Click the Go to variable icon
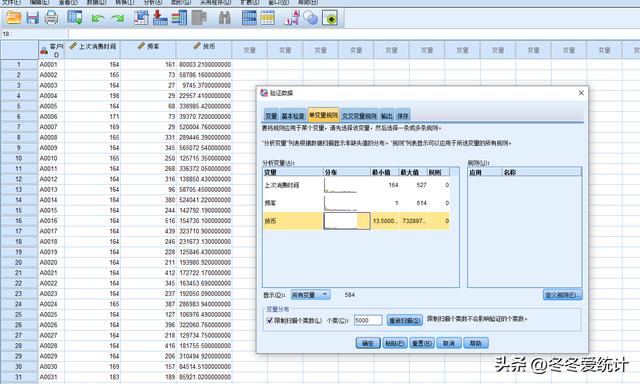 coord(160,18)
